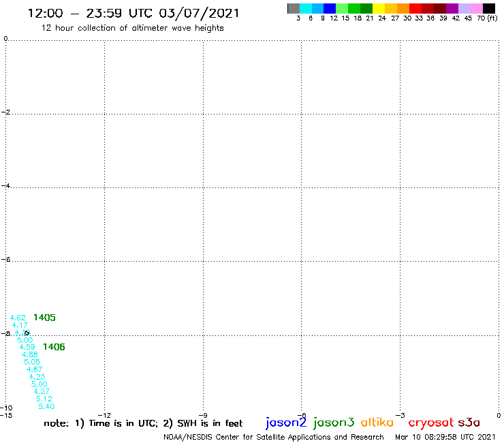The image size is (504, 443).
Task: Click legend scale label 70 (ft)
Action: click(487, 18)
